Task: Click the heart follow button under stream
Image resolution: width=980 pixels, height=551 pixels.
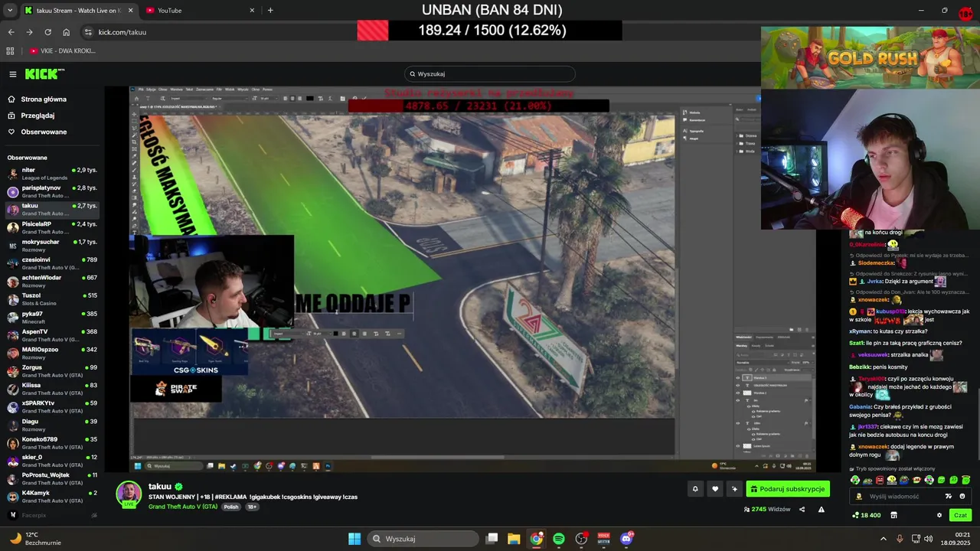Action: [715, 489]
